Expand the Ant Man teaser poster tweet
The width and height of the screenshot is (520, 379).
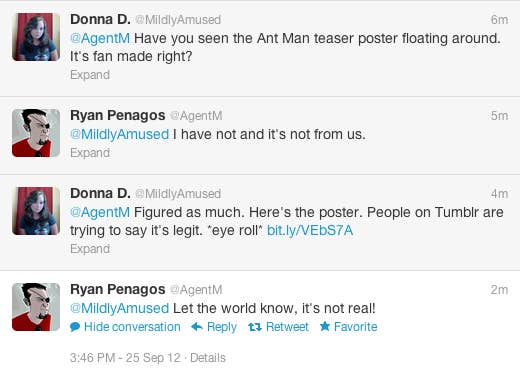(x=90, y=75)
